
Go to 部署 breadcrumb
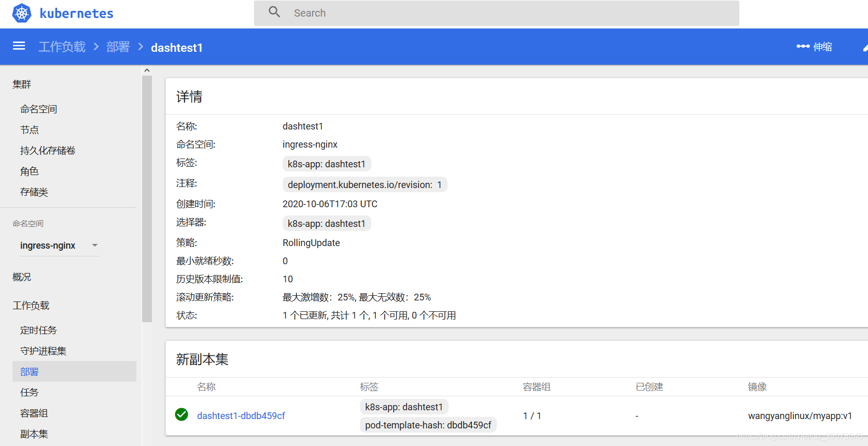coord(118,47)
